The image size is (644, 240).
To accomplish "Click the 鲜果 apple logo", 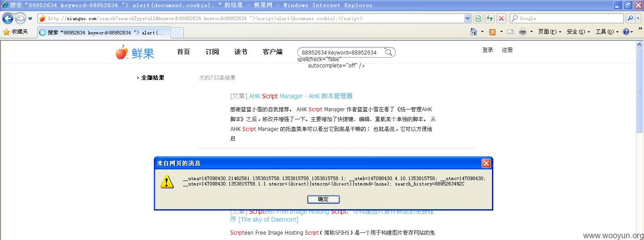I will point(135,53).
